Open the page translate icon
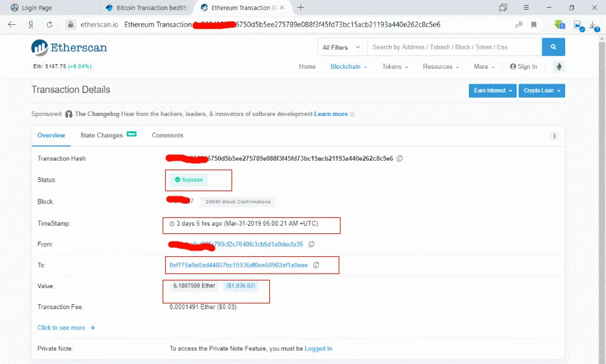Image resolution: width=606 pixels, height=364 pixels. point(519,25)
